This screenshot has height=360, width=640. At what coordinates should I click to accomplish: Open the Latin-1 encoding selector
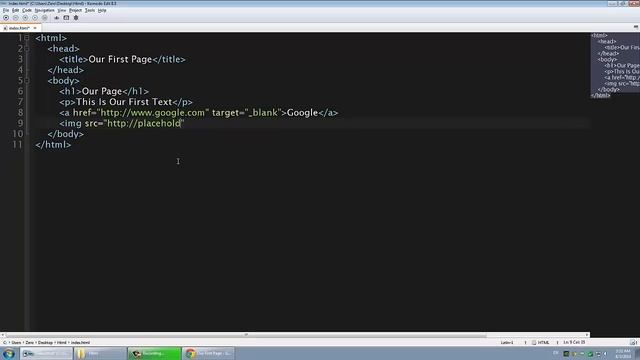tap(507, 343)
